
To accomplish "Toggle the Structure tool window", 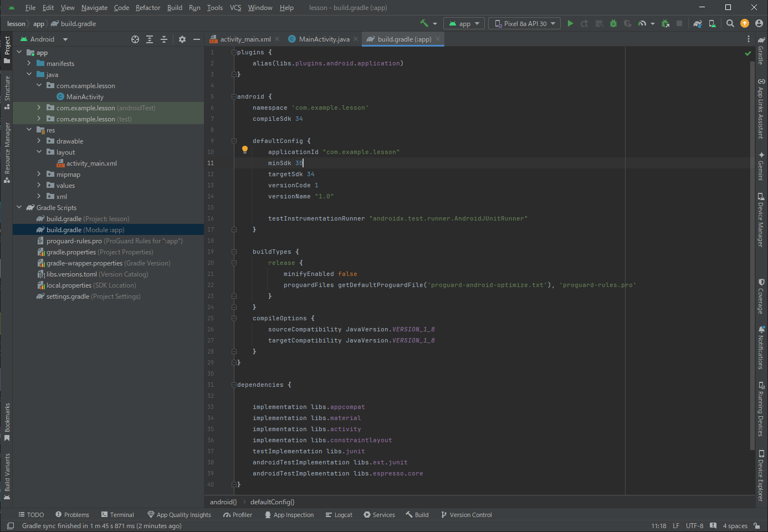I will 7,93.
